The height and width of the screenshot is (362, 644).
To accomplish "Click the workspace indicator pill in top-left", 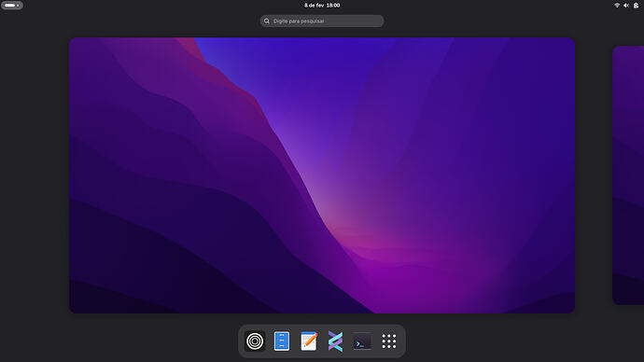I will point(12,6).
